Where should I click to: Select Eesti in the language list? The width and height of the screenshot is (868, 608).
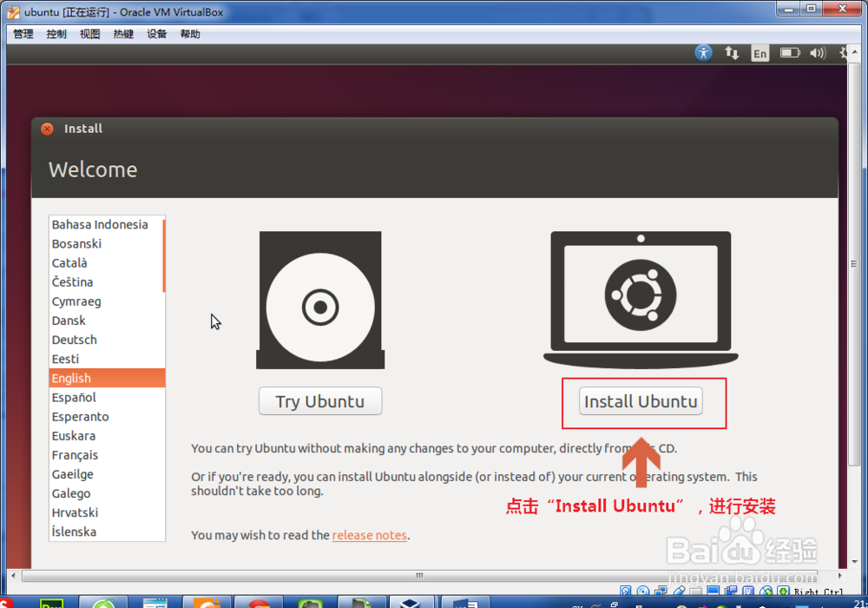click(x=106, y=359)
